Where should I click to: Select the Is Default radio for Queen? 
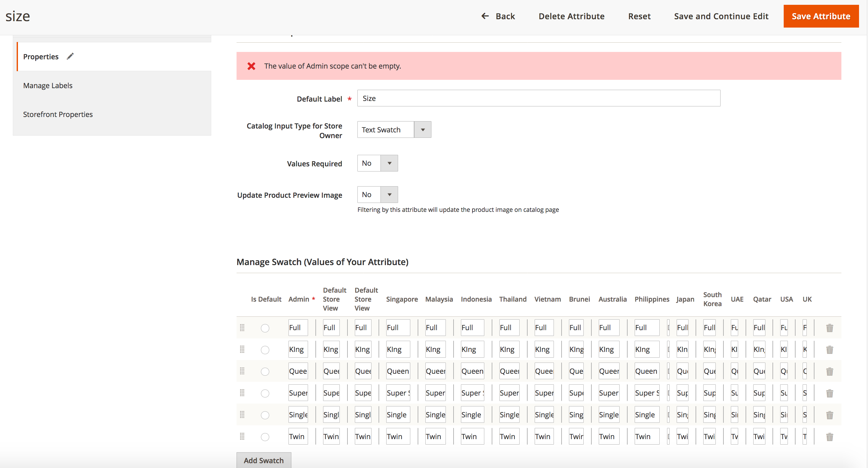(265, 371)
